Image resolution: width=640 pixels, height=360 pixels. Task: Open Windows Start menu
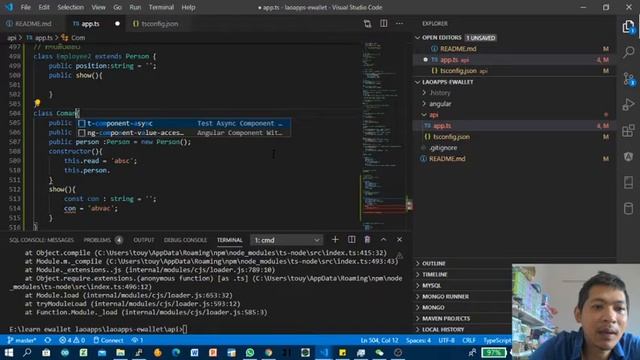pos(9,353)
